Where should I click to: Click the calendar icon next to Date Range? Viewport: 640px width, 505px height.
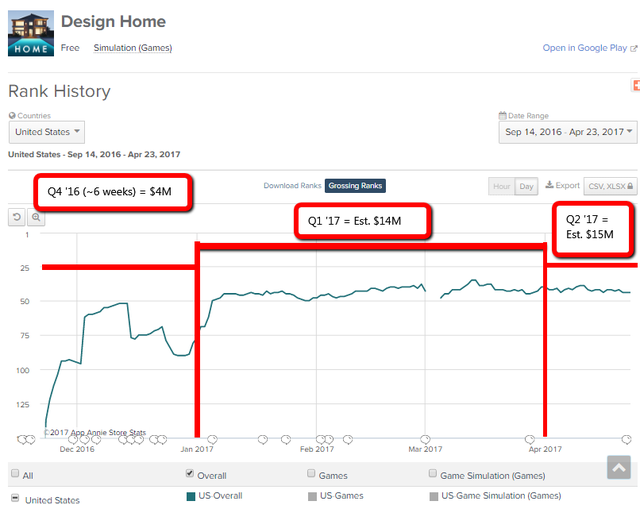tap(502, 116)
